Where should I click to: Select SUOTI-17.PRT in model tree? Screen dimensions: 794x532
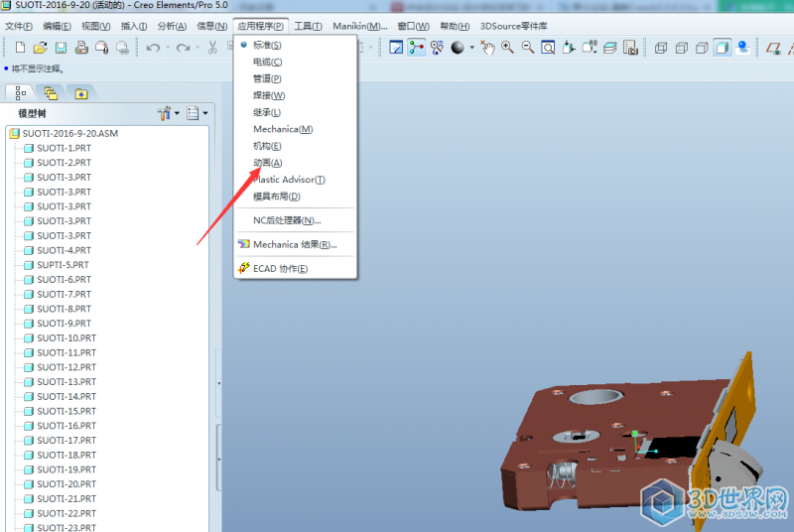[61, 441]
